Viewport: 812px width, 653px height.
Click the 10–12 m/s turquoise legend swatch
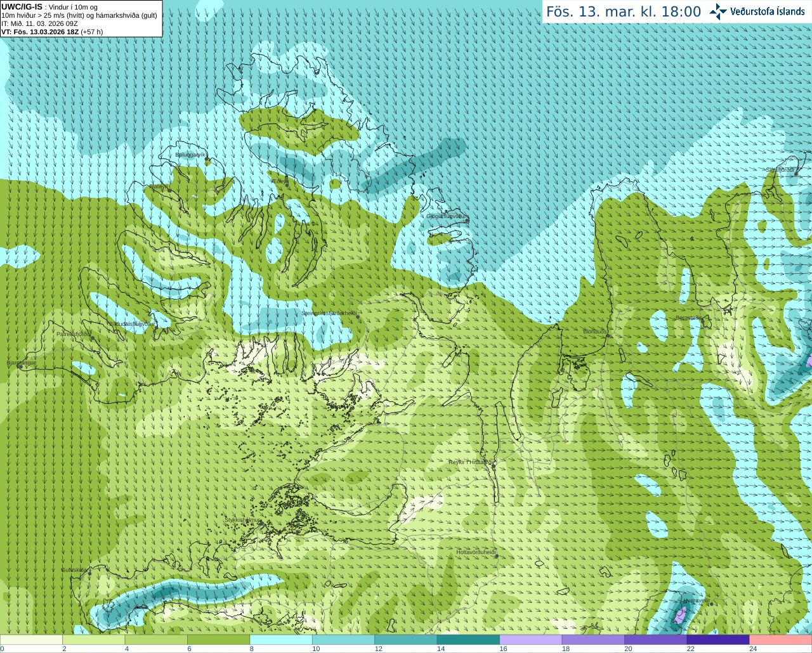tap(343, 640)
